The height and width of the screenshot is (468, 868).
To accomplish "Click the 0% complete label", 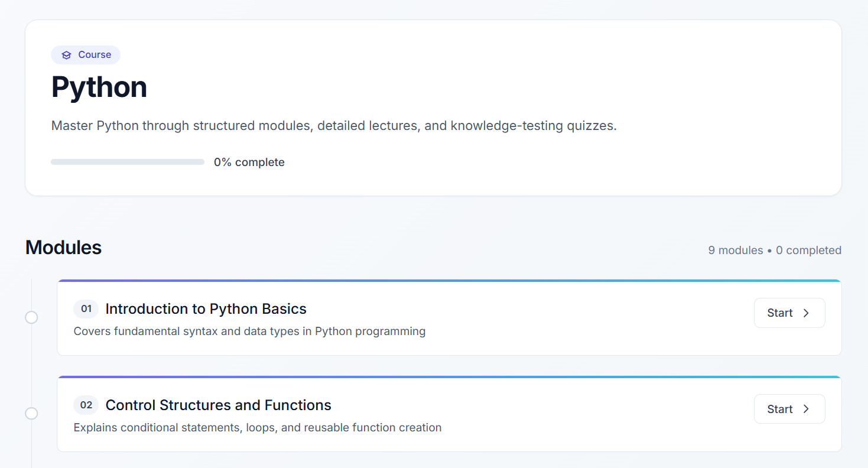I will 249,162.
